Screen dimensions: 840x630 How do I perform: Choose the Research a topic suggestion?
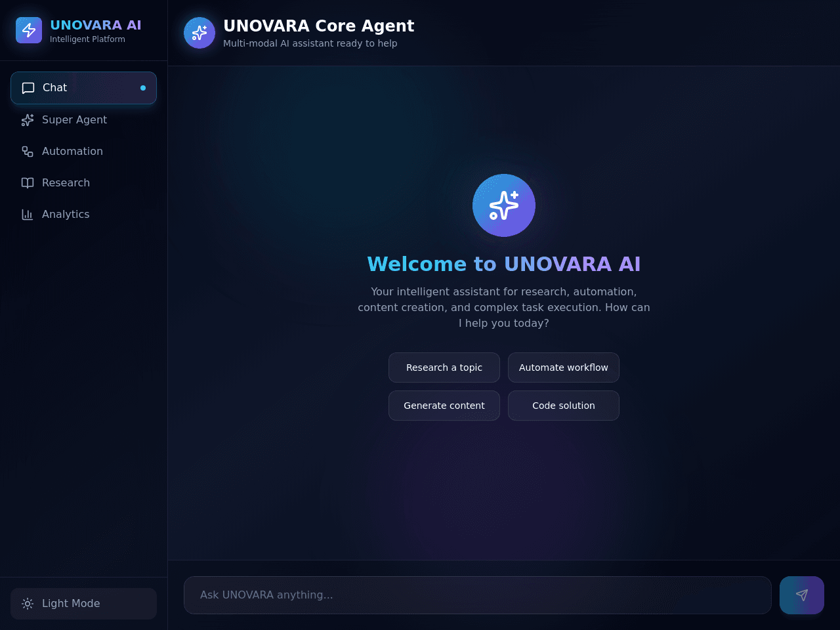click(x=444, y=367)
